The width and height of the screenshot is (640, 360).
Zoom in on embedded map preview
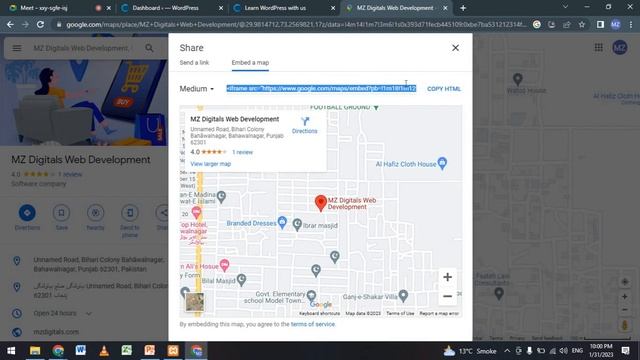tap(447, 277)
